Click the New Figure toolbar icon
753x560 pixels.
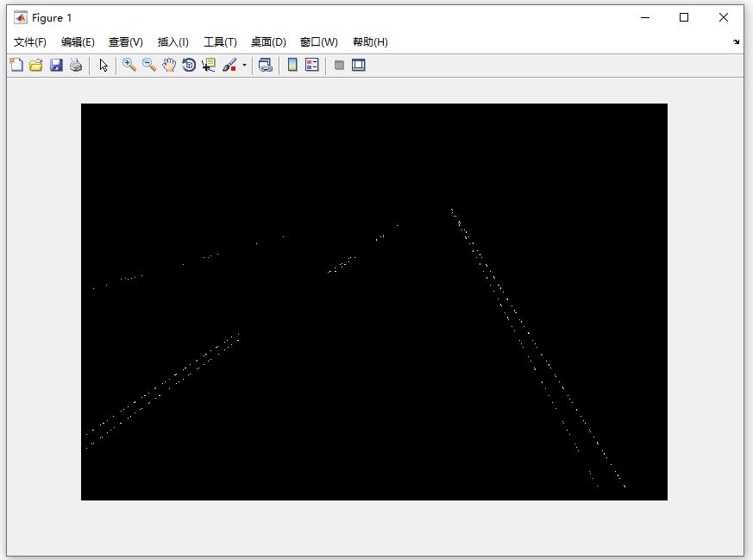click(x=16, y=65)
